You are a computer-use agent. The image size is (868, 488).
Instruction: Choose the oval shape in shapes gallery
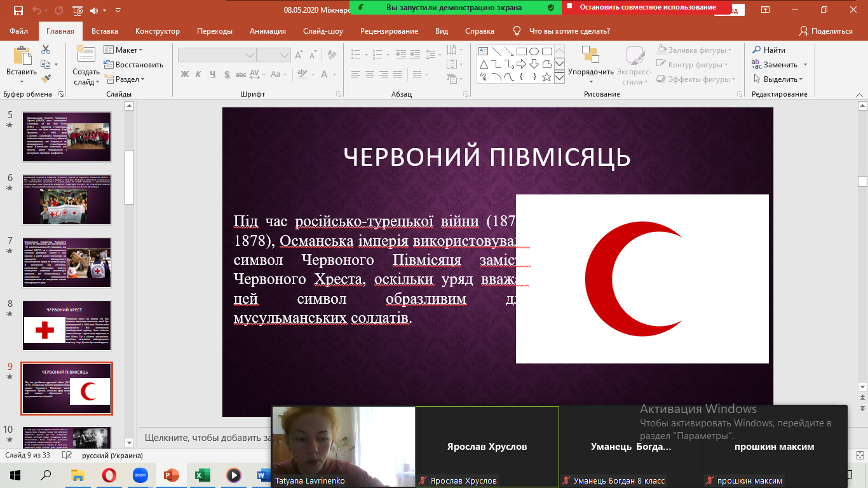tap(534, 51)
